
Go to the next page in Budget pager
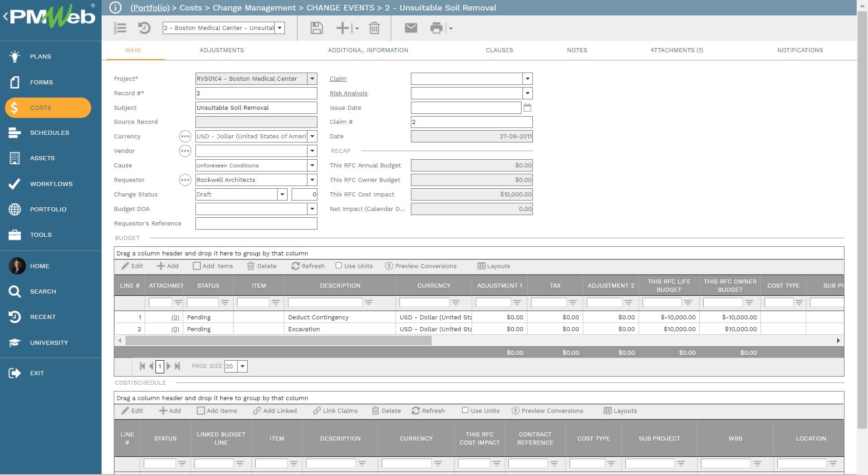pyautogui.click(x=168, y=366)
